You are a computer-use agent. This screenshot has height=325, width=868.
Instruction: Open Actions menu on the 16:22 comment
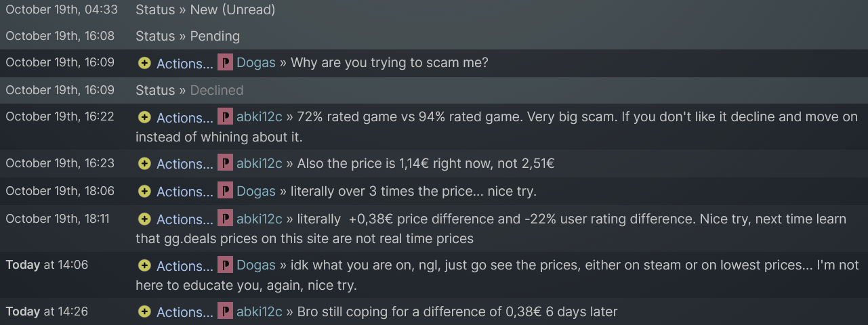click(184, 118)
